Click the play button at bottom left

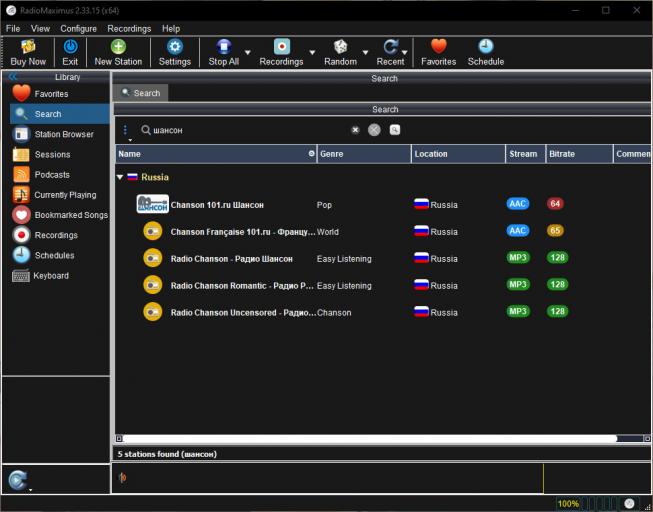[17, 480]
